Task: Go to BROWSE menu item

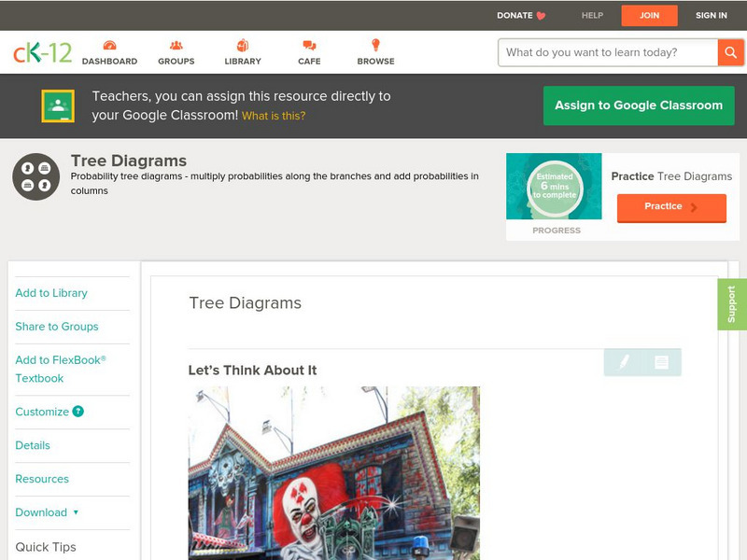Action: coord(376,61)
